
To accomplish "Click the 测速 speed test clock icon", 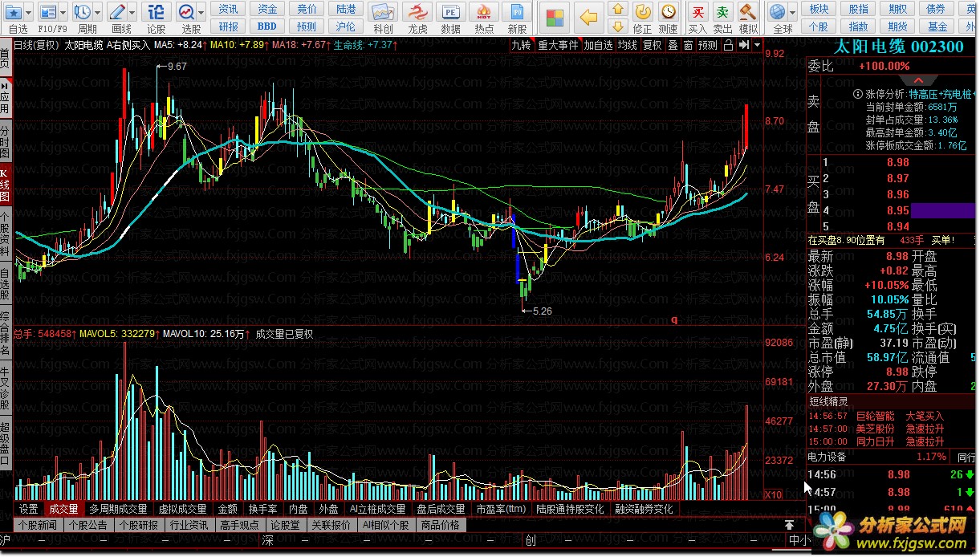I will 668,12.
